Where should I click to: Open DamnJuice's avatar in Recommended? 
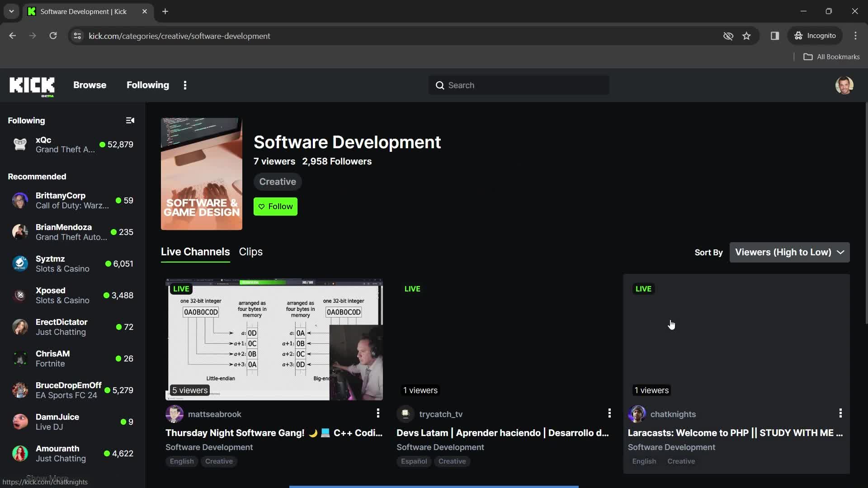point(20,422)
